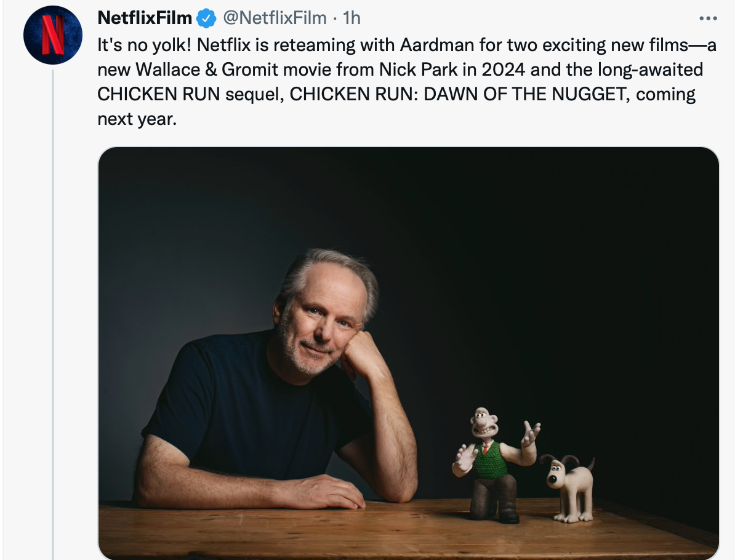Click the @NetflixFilm handle
The height and width of the screenshot is (560, 735).
274,19
